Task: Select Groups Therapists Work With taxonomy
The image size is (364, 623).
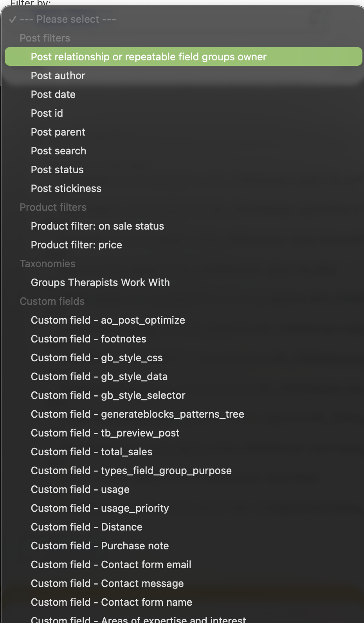Action: [x=100, y=283]
